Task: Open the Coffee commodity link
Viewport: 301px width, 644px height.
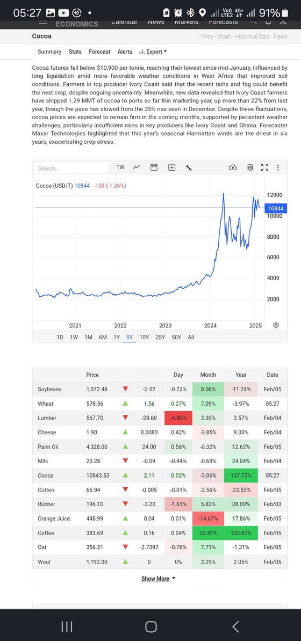Action: pyautogui.click(x=47, y=534)
